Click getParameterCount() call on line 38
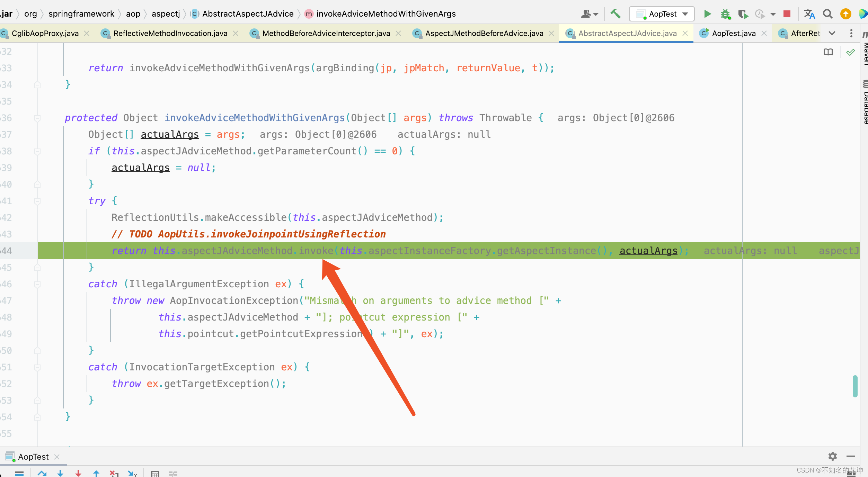Viewport: 868px width, 477px height. click(312, 151)
